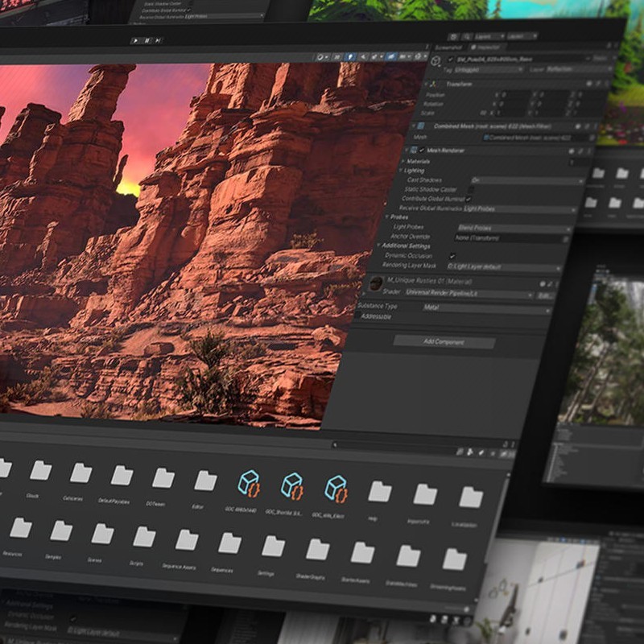Open the Scenes folder
Image resolution: width=644 pixels, height=644 pixels.
tap(103, 534)
